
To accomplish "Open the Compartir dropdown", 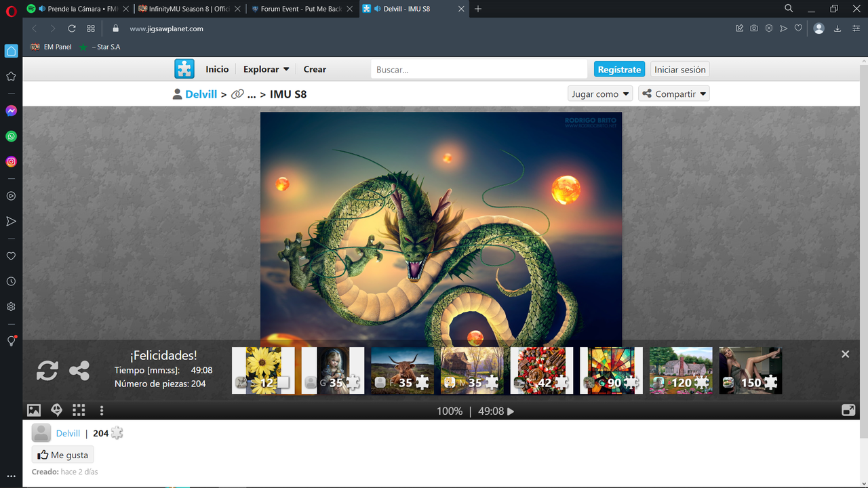I will (x=674, y=94).
